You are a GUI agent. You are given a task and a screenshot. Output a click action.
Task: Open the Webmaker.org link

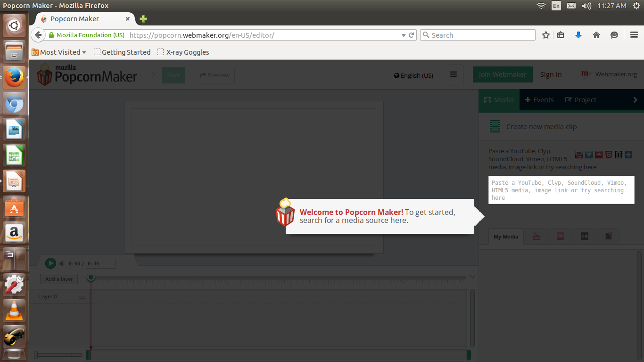click(x=609, y=74)
